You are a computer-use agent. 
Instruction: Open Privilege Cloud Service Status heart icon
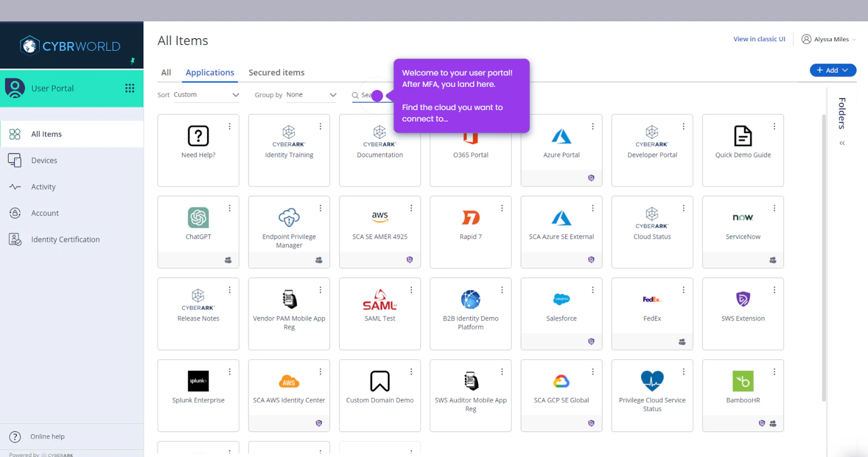652,381
